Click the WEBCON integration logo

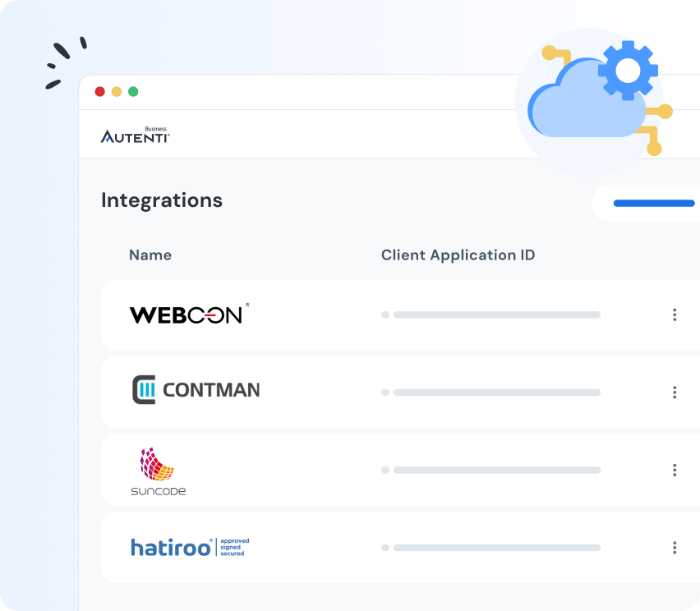190,314
